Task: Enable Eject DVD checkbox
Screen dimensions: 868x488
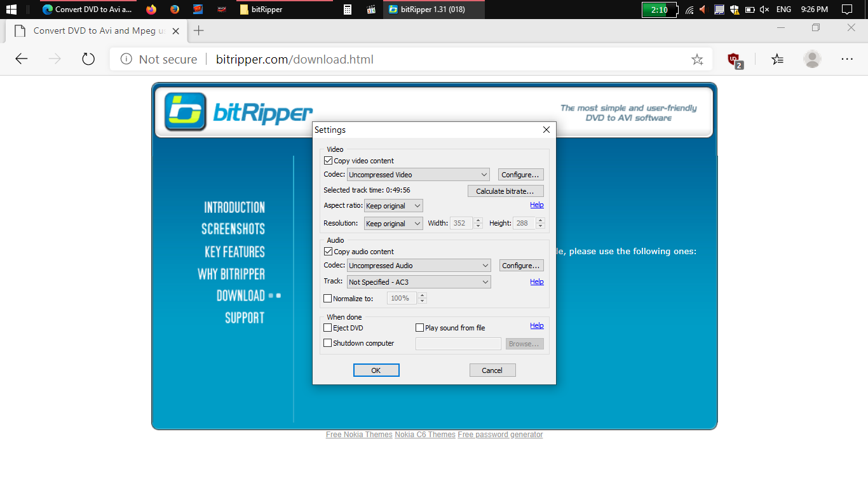Action: 328,328
